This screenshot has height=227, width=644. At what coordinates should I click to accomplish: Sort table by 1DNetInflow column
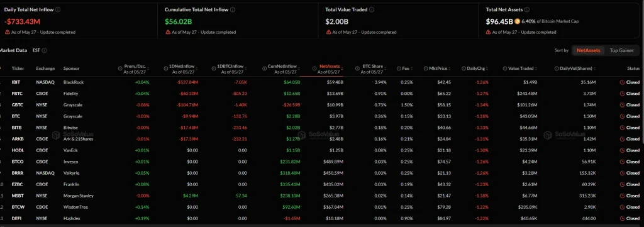pyautogui.click(x=182, y=69)
